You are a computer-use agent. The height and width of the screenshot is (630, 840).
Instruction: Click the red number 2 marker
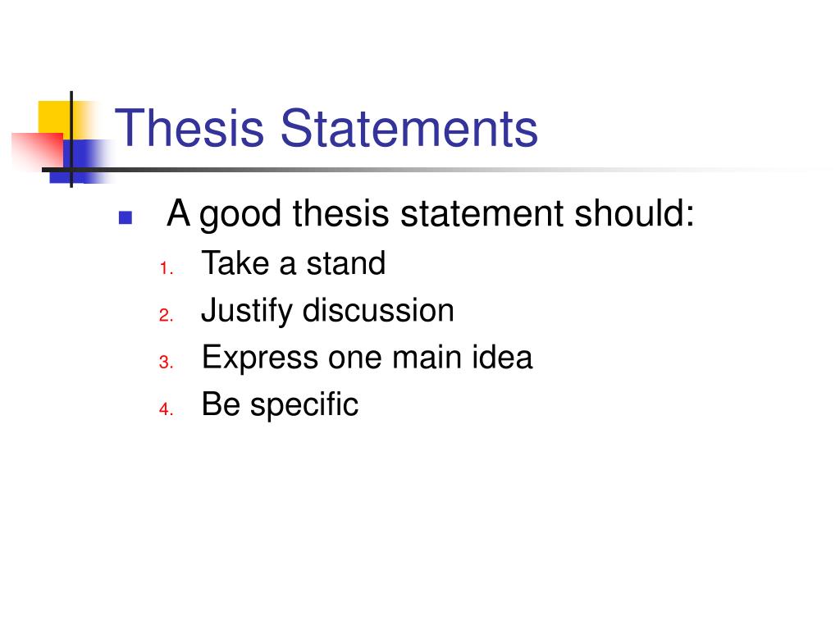(166, 315)
